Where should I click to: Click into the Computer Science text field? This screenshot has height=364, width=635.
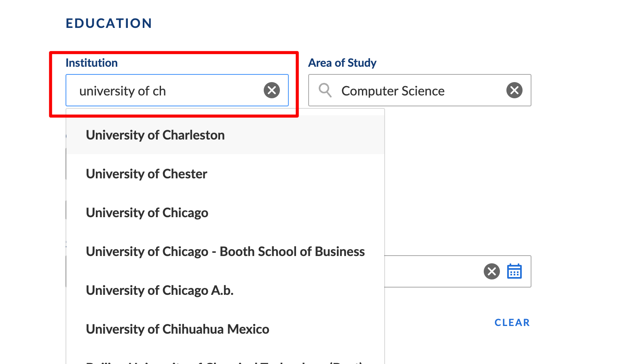tap(421, 91)
